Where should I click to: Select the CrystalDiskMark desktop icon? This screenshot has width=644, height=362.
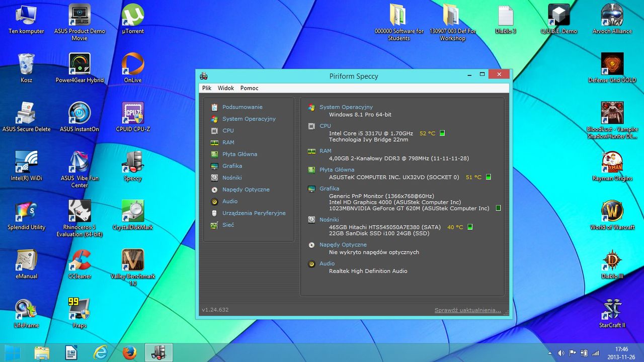[x=133, y=215]
